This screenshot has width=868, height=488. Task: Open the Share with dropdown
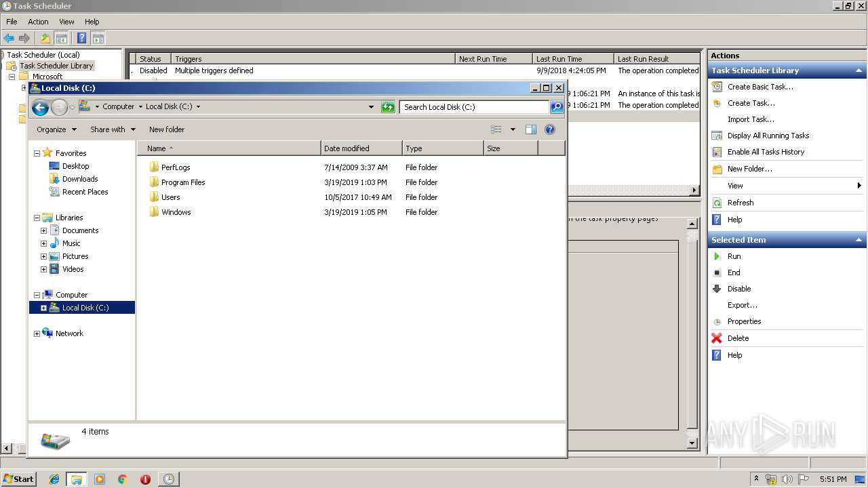[113, 129]
